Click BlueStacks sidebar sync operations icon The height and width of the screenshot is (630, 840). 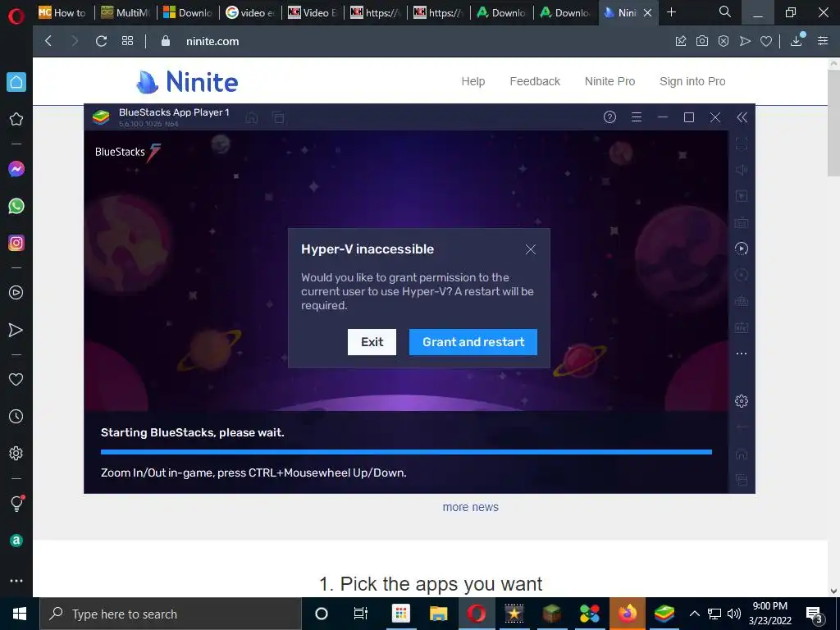coord(742,249)
